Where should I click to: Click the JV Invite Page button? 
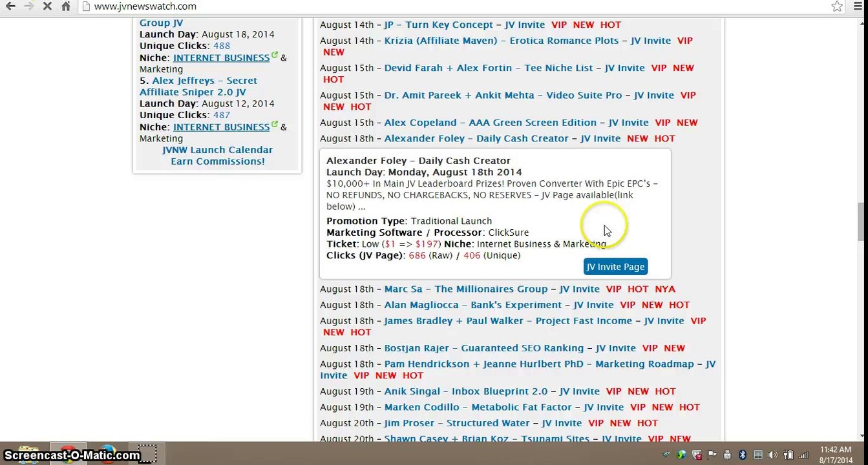point(615,267)
